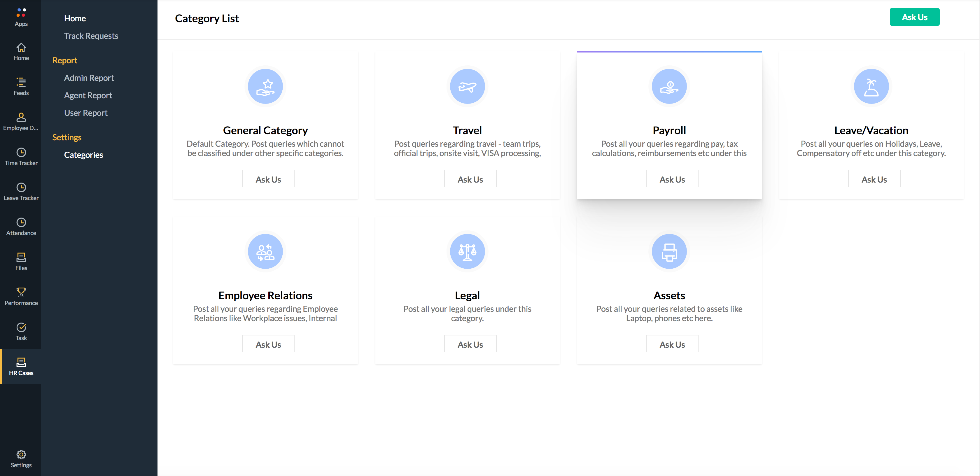
Task: Open Agent Report in the menu
Action: click(88, 95)
